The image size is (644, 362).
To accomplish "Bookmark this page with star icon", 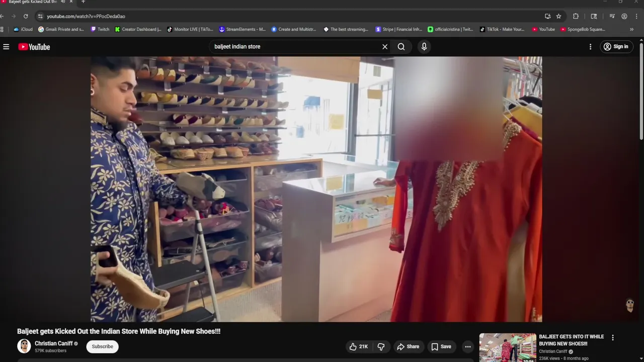I will (x=558, y=16).
